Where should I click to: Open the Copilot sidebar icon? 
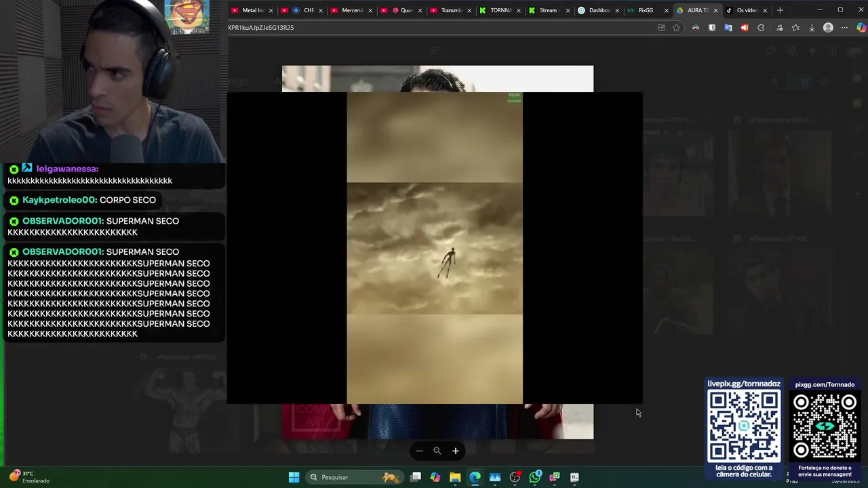coord(861,28)
